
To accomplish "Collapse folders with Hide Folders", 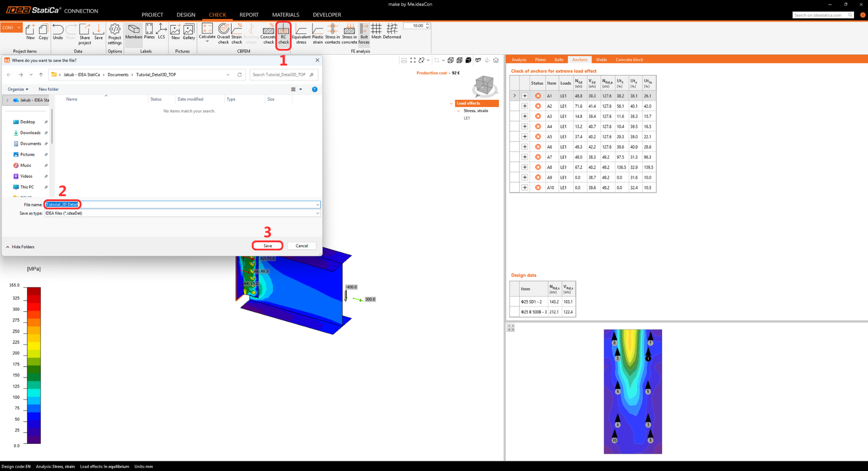I will point(20,247).
